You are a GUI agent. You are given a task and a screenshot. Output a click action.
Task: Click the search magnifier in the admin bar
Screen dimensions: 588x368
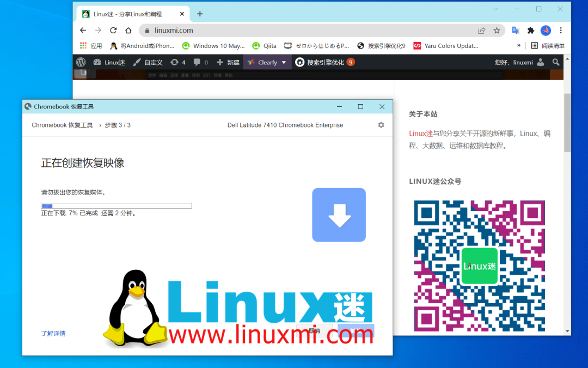coord(555,62)
